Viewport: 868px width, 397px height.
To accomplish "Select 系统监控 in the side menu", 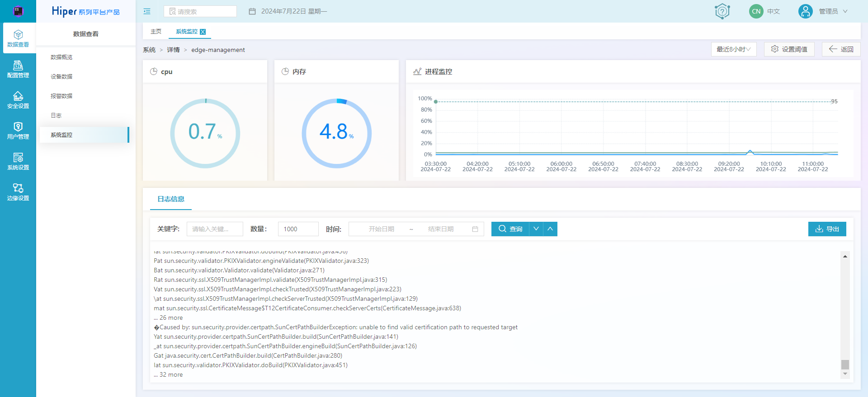I will click(x=85, y=135).
